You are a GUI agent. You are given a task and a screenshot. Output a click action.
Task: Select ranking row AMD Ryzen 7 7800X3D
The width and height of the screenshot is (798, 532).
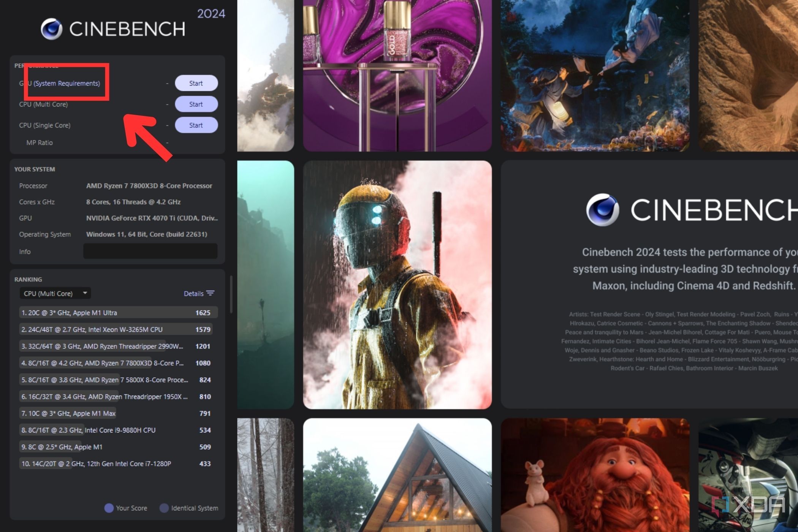tap(118, 363)
